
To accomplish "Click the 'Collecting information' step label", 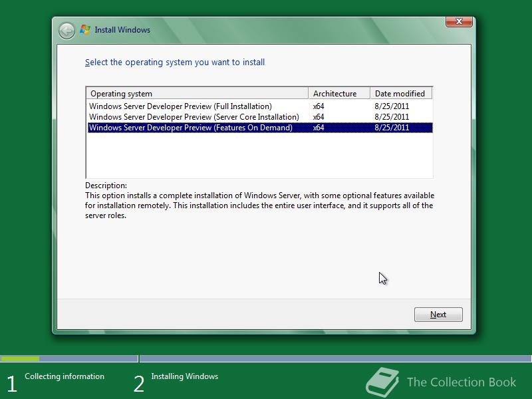I will point(65,376).
